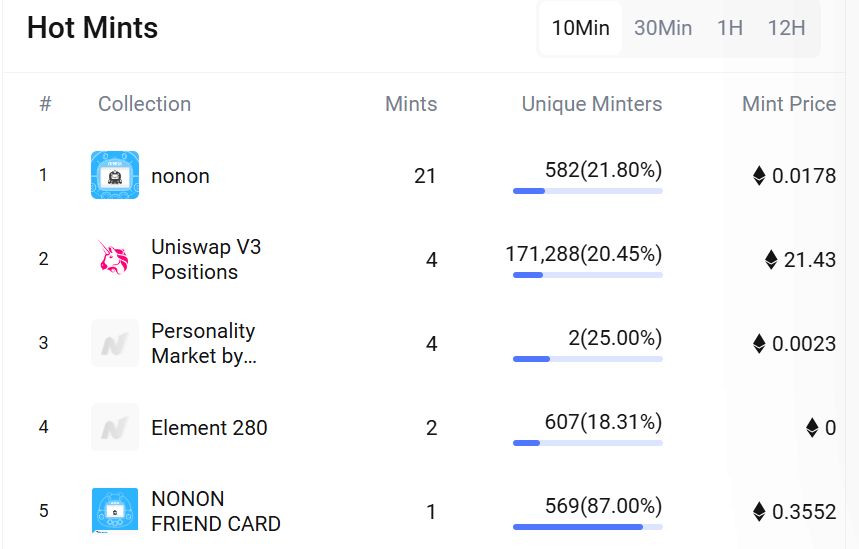Click Ethereum icon beside 0.0178 price
Screen dimensions: 859x549
coord(759,176)
